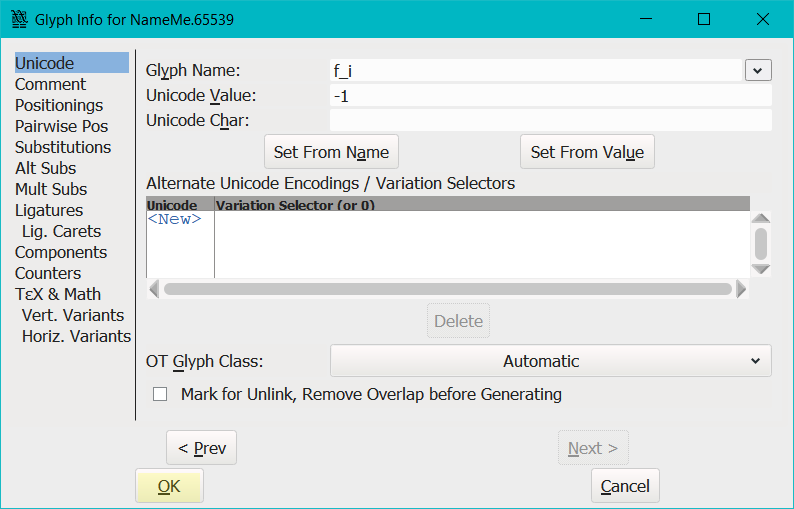This screenshot has width=794, height=509.
Task: Confirm with the OK button
Action: pos(169,486)
